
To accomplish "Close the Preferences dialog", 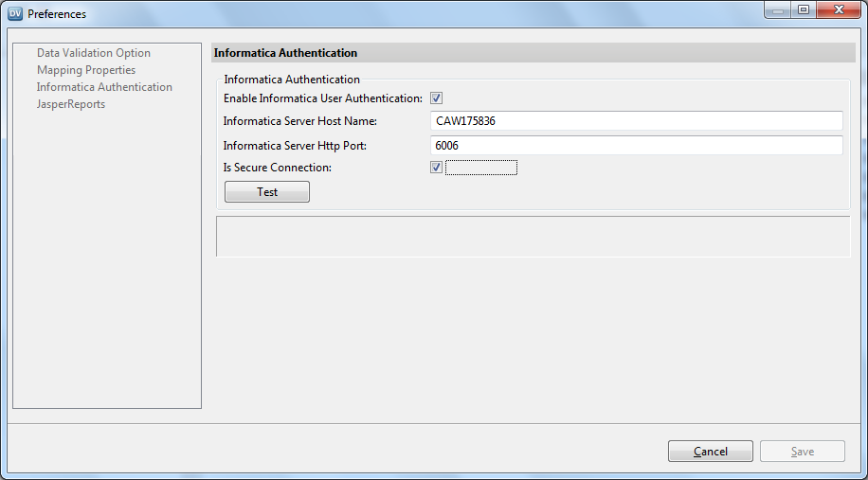I will tap(838, 10).
